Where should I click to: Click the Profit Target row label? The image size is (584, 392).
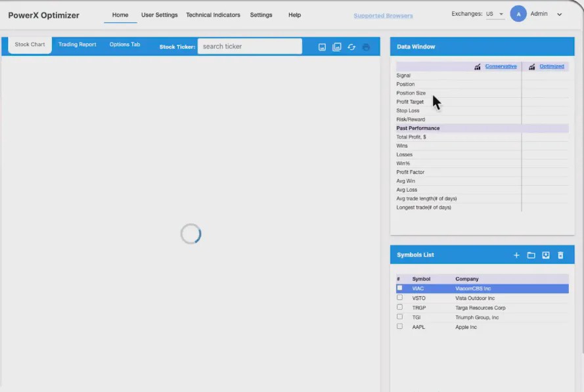(410, 102)
